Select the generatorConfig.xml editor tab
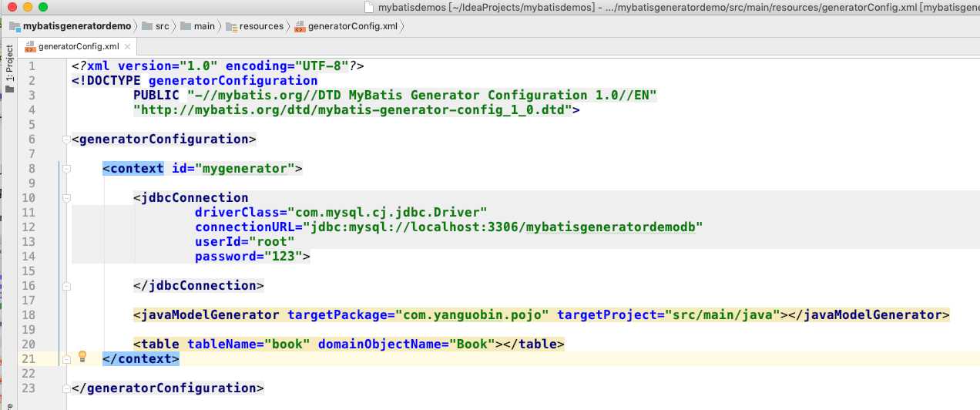 click(x=78, y=46)
